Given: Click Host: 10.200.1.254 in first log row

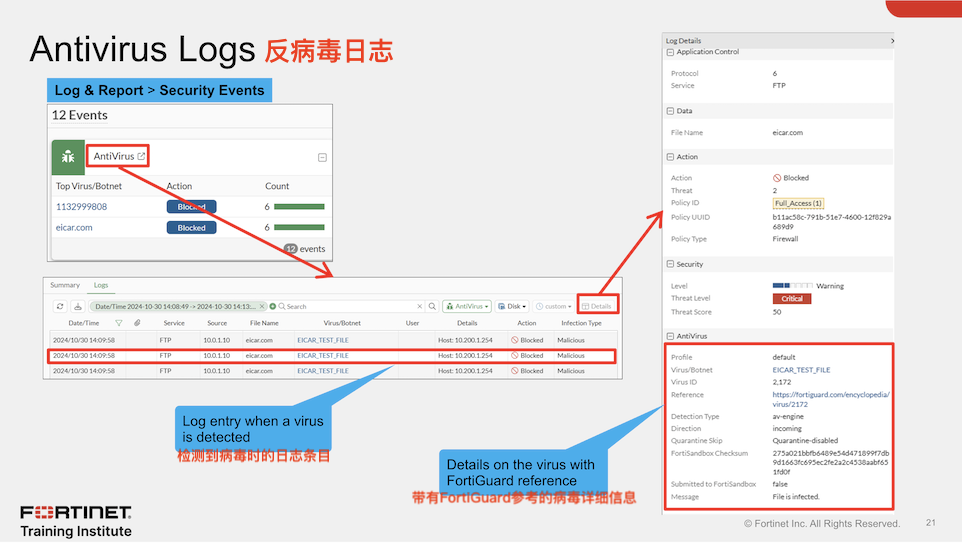Looking at the screenshot, I should (465, 340).
